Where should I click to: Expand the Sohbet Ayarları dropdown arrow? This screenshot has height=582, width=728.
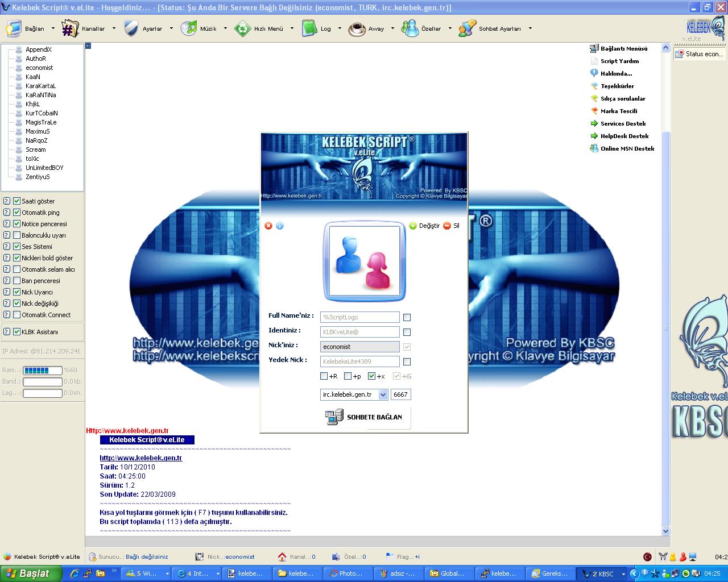pos(530,28)
